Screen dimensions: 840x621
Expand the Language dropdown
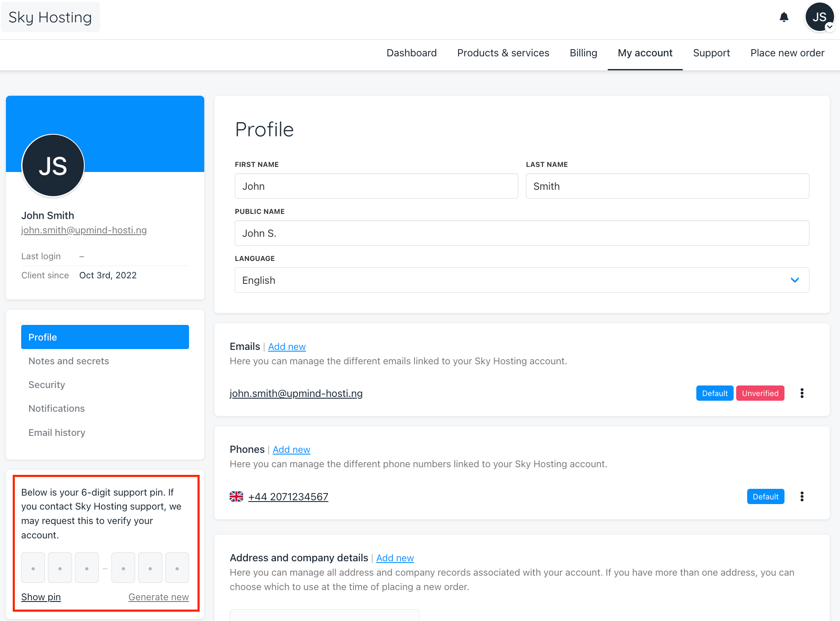(521, 280)
